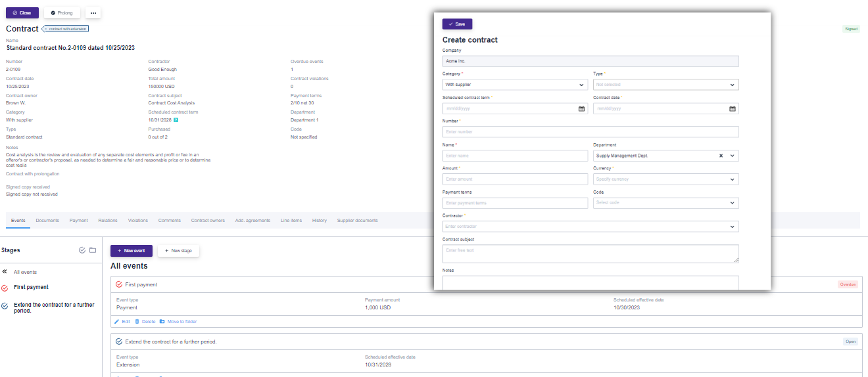This screenshot has width=868, height=377.
Task: Click the payment terms 2/10 net 30
Action: (302, 103)
